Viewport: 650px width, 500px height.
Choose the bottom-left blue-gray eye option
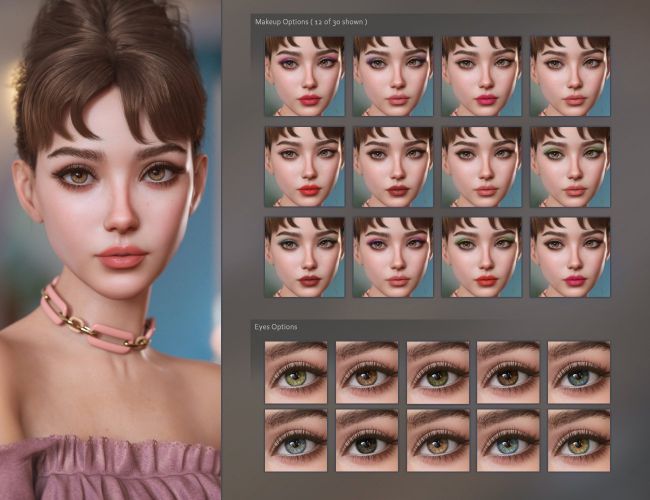point(296,440)
